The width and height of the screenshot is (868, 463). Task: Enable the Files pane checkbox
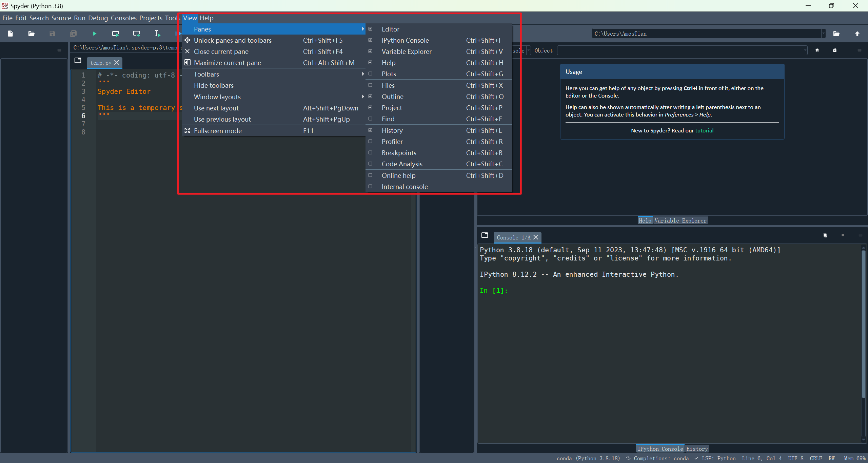click(x=370, y=85)
